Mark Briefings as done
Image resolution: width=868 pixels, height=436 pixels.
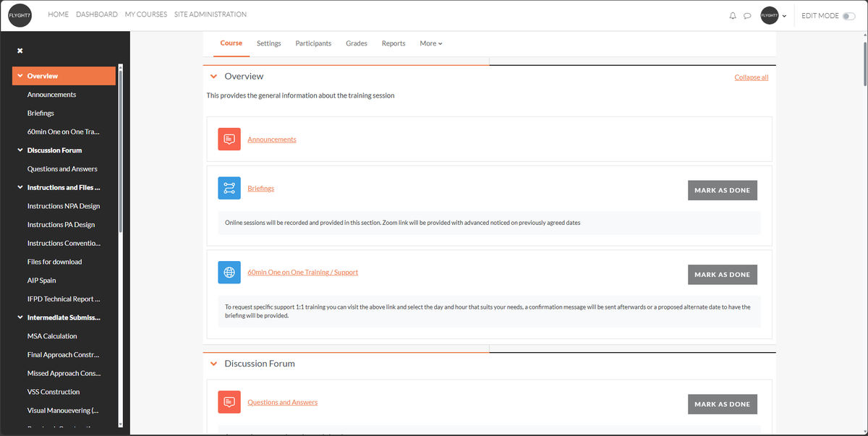(723, 190)
